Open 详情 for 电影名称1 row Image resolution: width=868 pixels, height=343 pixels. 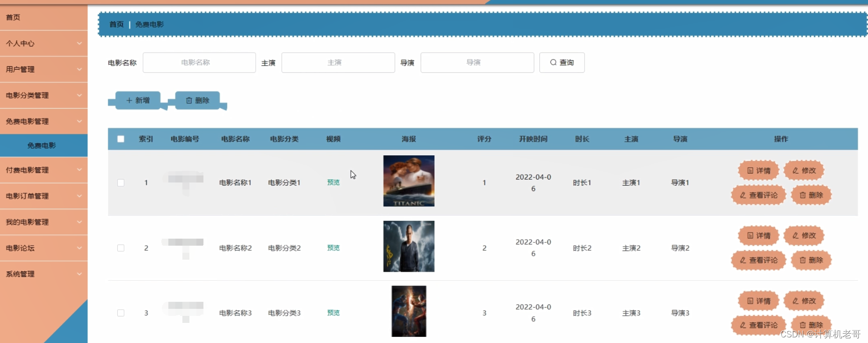(759, 171)
